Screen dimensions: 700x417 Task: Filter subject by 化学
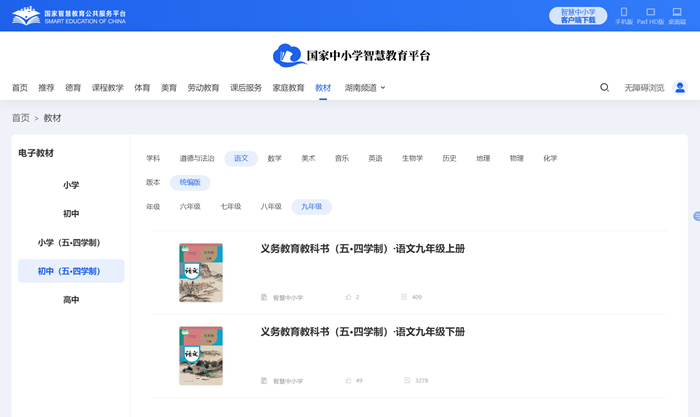[x=550, y=158]
